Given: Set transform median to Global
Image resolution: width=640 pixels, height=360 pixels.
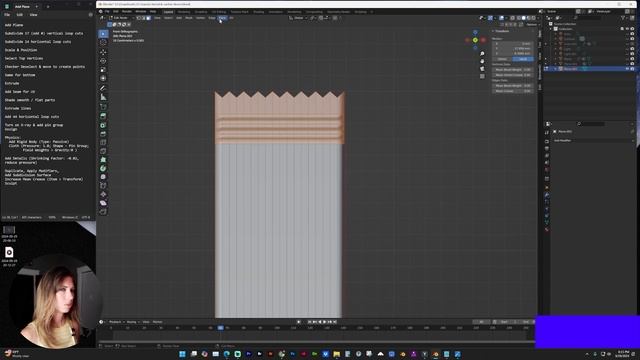Looking at the screenshot, I should tap(502, 59).
